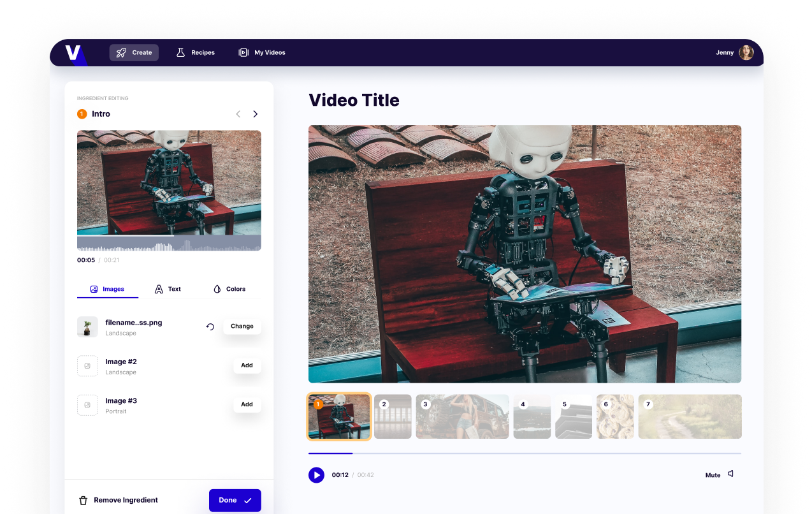Click Done to finish editing
The width and height of the screenshot is (812, 514).
(x=235, y=501)
